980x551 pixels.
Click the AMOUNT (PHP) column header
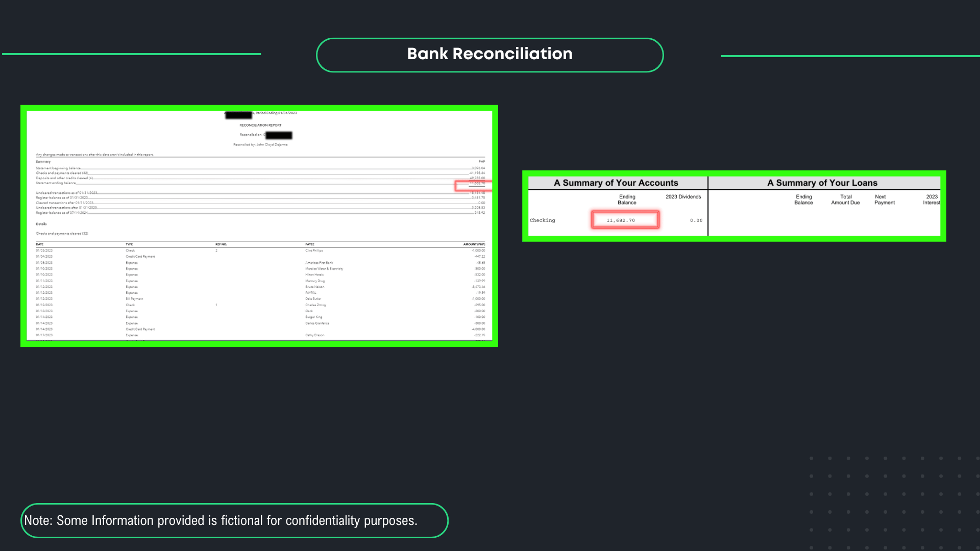point(474,244)
